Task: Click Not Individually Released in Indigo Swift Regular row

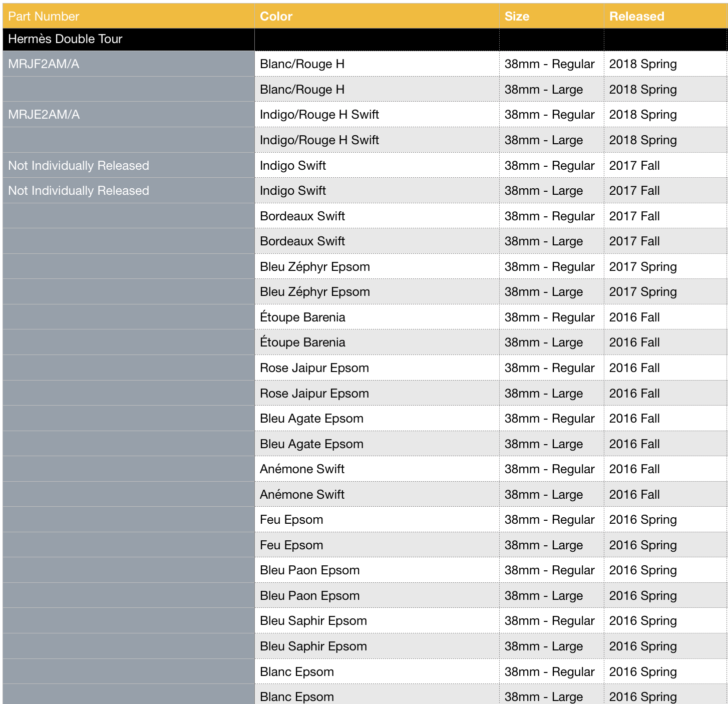Action: pos(79,166)
